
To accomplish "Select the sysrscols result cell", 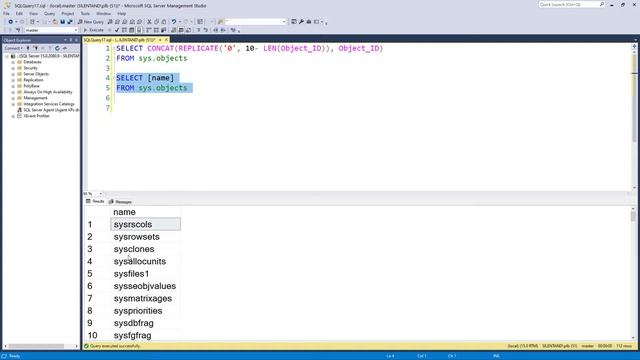I will tap(145, 224).
